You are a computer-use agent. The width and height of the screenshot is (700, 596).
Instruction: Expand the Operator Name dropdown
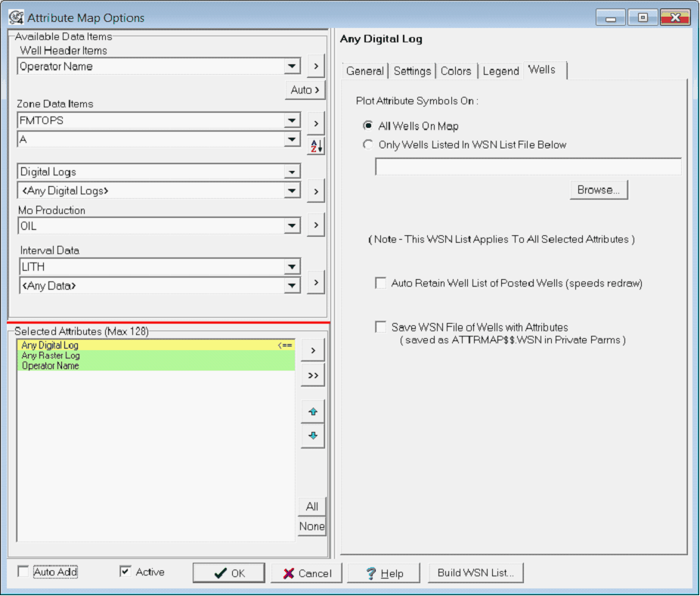pyautogui.click(x=293, y=67)
